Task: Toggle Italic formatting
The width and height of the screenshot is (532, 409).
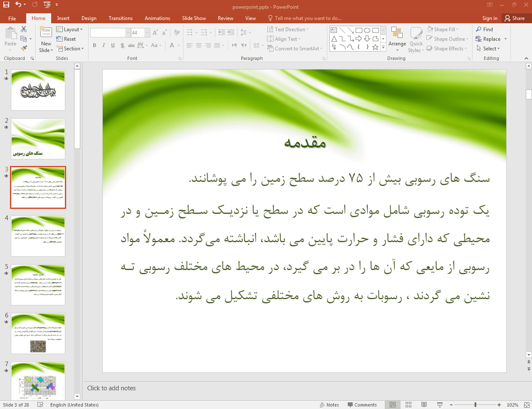Action: (x=104, y=45)
